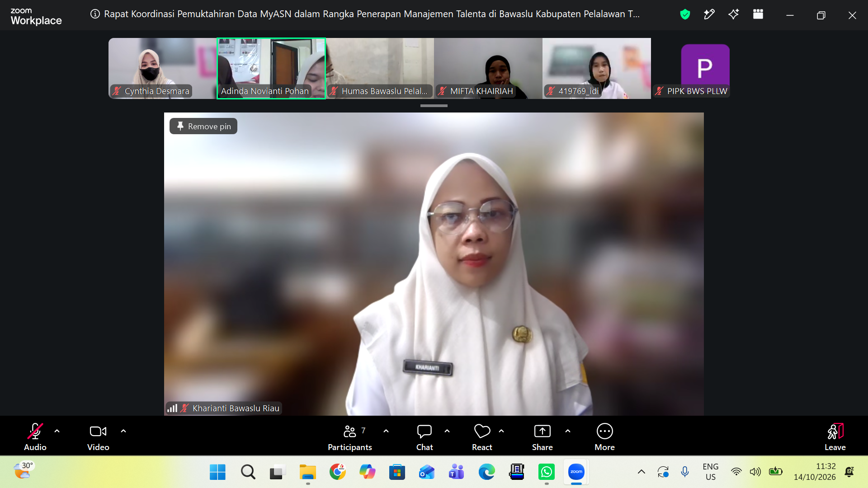Select Humas Bawaslu Pelal... video thumbnail
868x488 pixels.
click(380, 68)
